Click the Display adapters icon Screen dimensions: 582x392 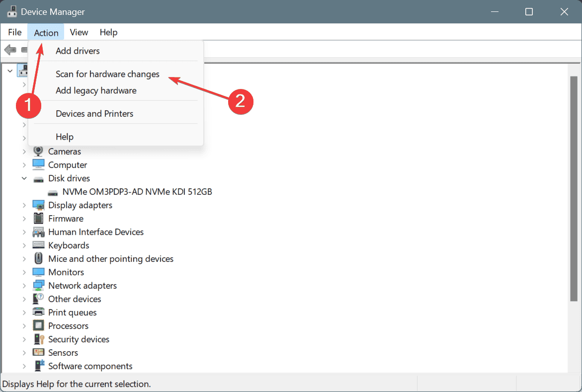pos(38,205)
